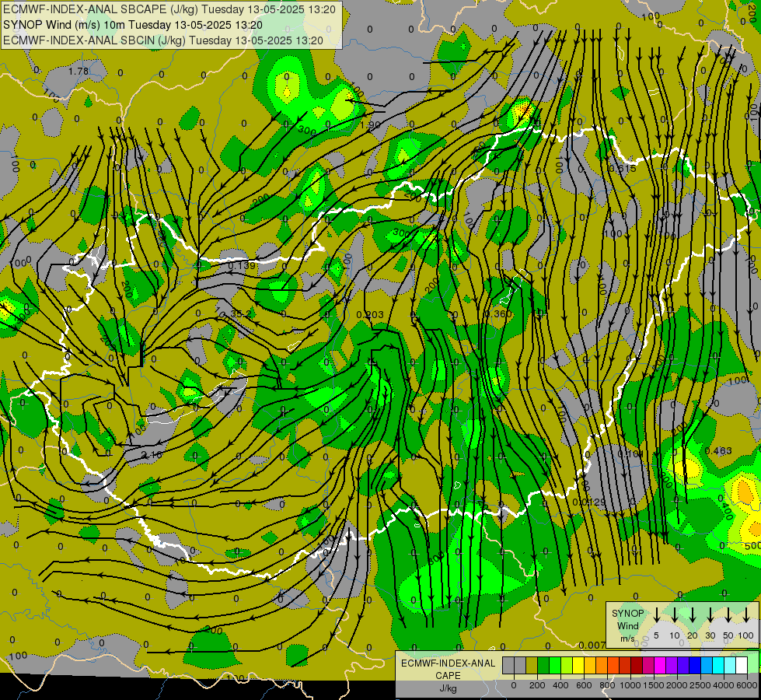Click the wind arrow above the 20 label
This screenshot has width=761, height=700.
(693, 614)
